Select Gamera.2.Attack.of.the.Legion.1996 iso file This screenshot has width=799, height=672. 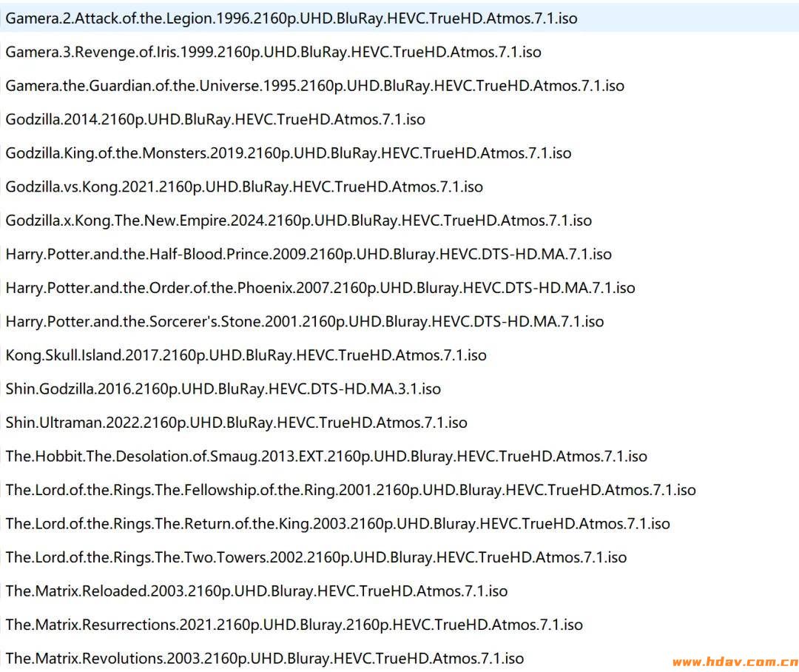(x=291, y=19)
